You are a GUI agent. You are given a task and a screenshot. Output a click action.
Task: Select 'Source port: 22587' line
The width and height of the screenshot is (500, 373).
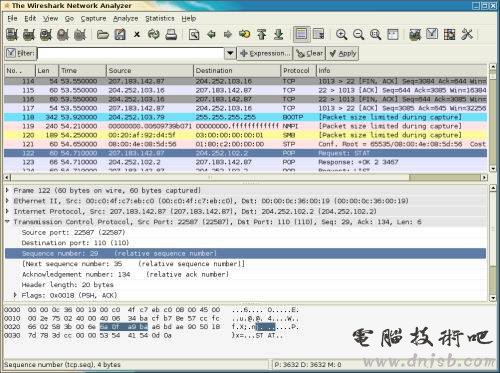point(73,232)
